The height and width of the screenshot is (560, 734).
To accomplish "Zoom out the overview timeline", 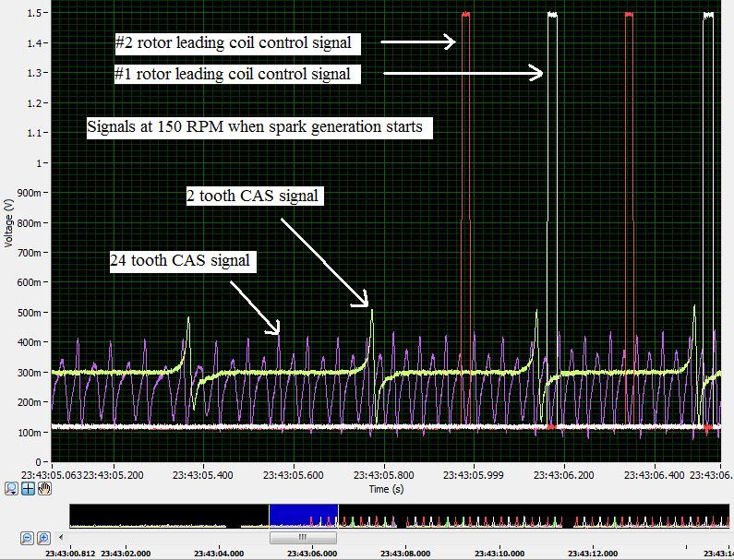I will [x=28, y=537].
